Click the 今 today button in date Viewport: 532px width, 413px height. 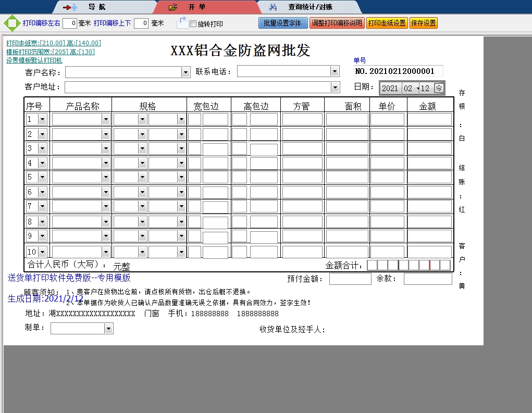439,88
